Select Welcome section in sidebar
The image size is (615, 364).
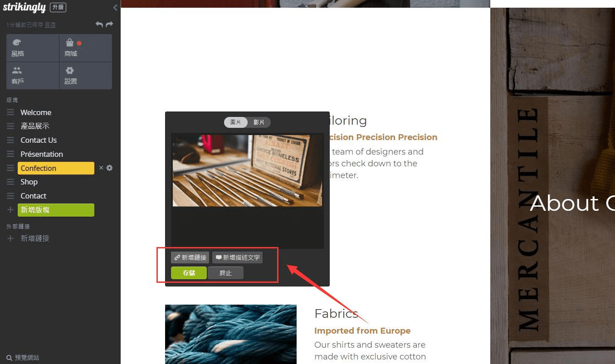point(36,112)
